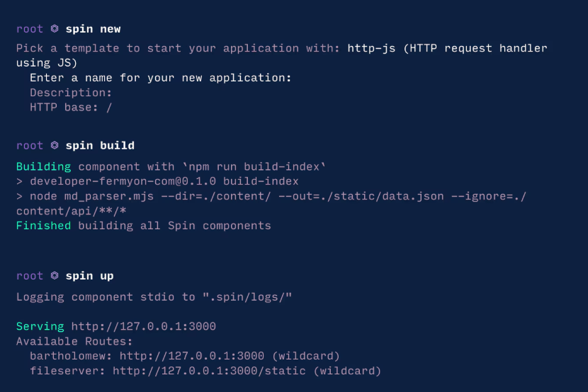This screenshot has width=588, height=392.
Task: Select the 'spin up' command text
Action: (89, 276)
